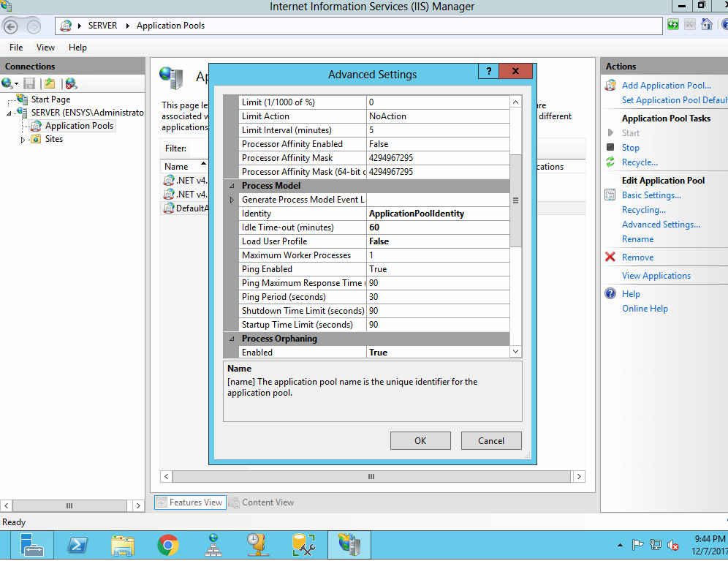728x561 pixels.
Task: Click the Rename link in Actions pane
Action: click(x=637, y=238)
